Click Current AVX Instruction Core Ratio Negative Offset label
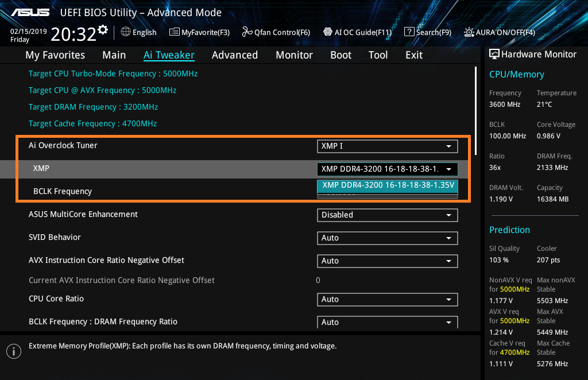This screenshot has width=588, height=380. tap(122, 280)
